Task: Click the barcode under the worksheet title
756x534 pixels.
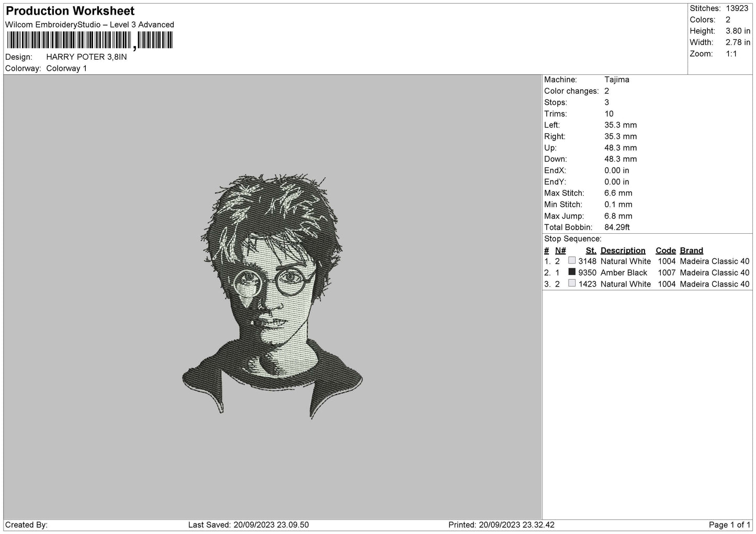Action: click(89, 41)
